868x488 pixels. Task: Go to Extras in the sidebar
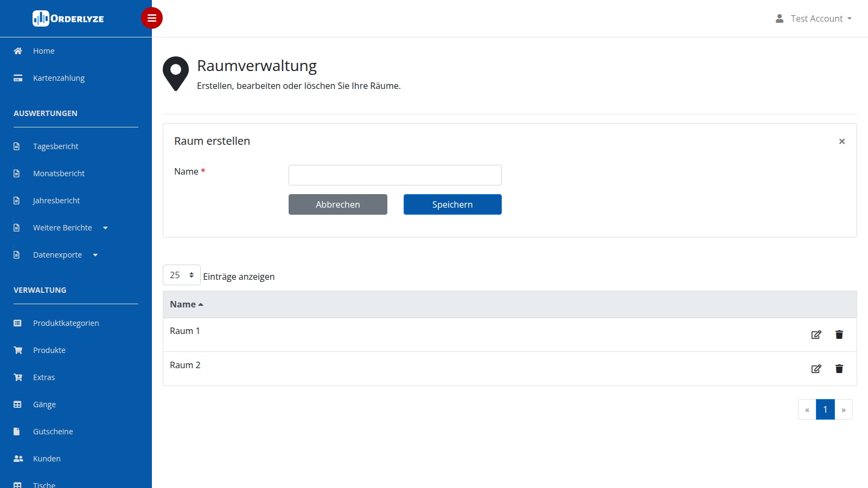coord(44,377)
